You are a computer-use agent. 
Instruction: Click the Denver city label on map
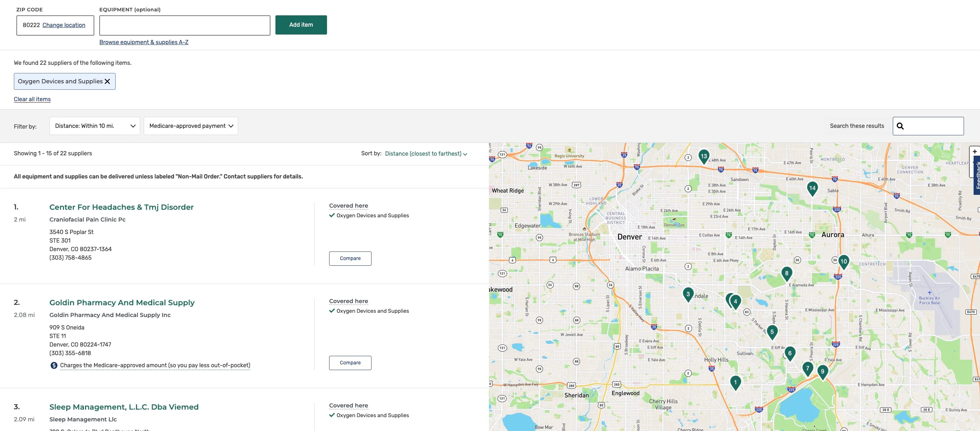click(629, 237)
